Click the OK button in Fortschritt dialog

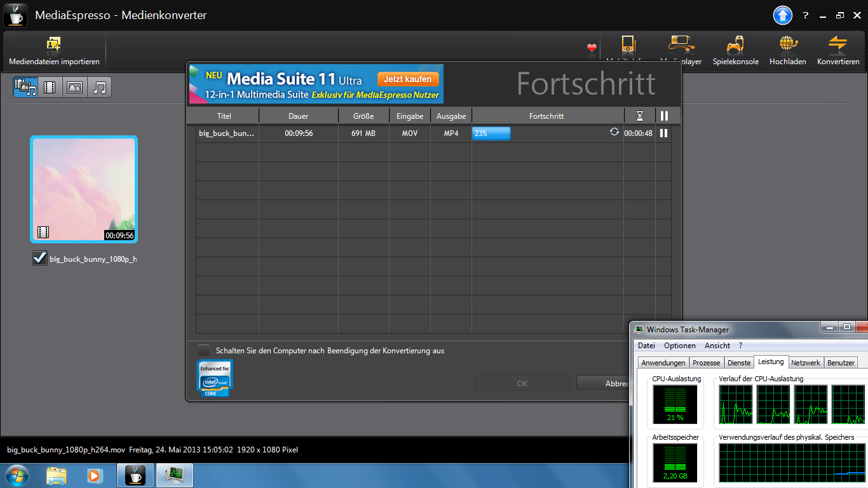522,383
